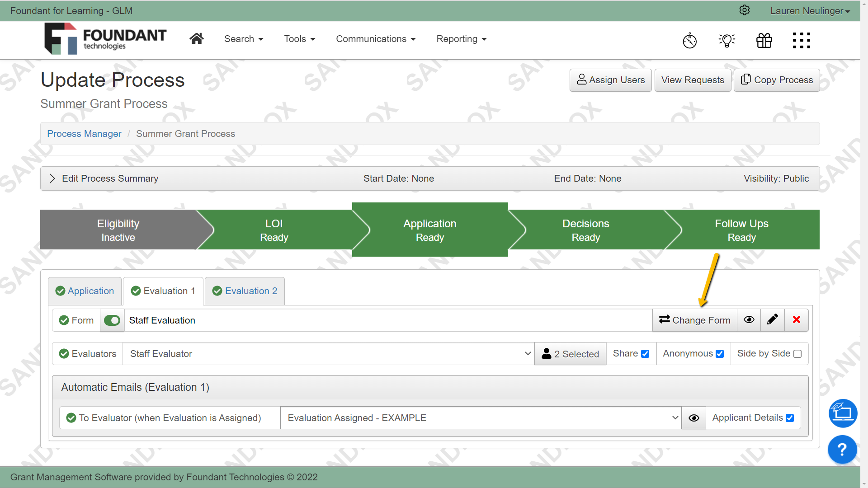Open the Staff Evaluator dropdown

click(527, 353)
